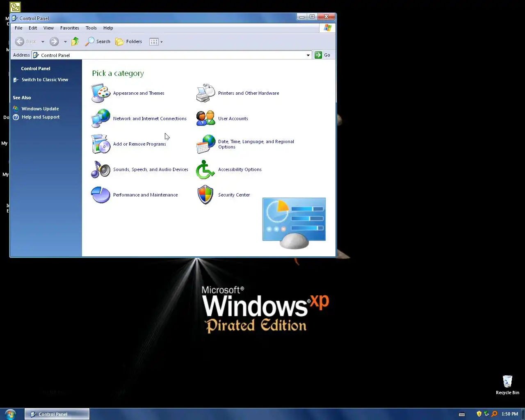
Task: Open Network and Internet Connections icon
Action: click(x=101, y=119)
